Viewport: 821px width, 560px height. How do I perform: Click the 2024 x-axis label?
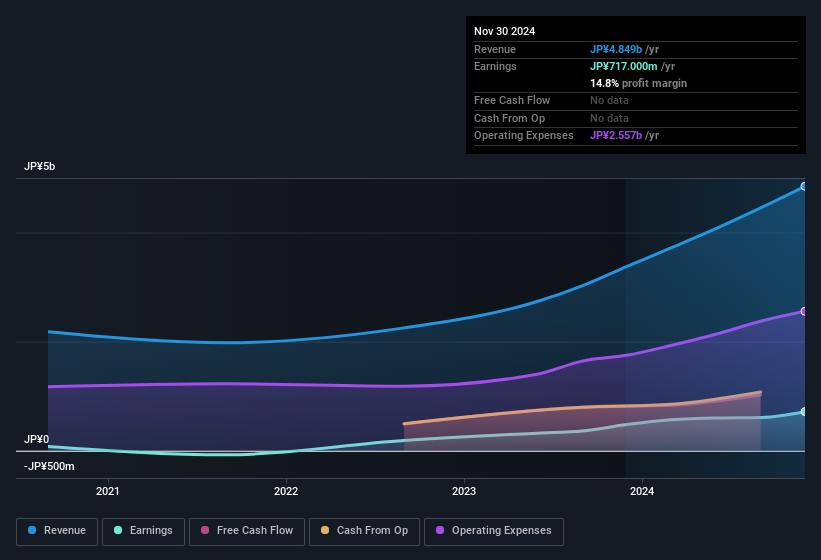642,491
